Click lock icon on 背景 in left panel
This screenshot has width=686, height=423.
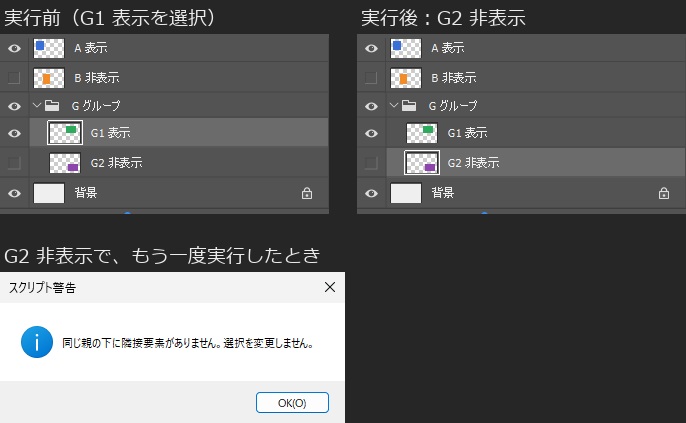point(307,193)
